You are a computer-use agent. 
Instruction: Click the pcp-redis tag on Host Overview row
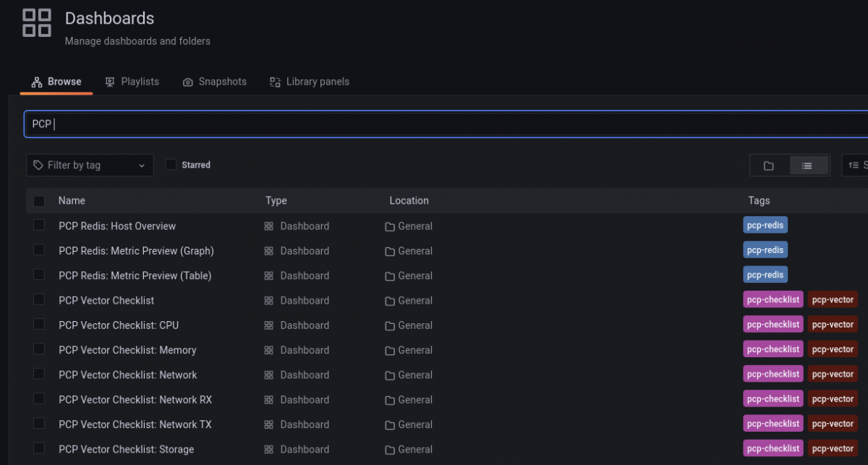coord(765,225)
